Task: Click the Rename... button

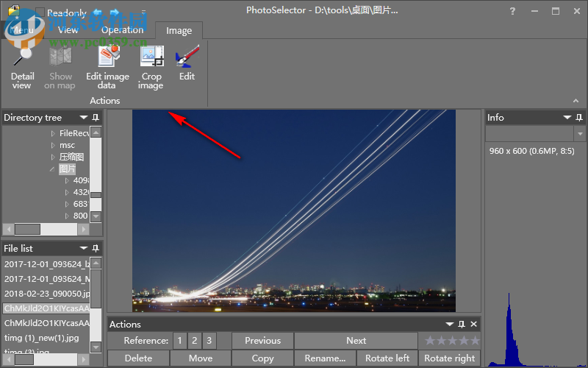Action: pos(325,358)
